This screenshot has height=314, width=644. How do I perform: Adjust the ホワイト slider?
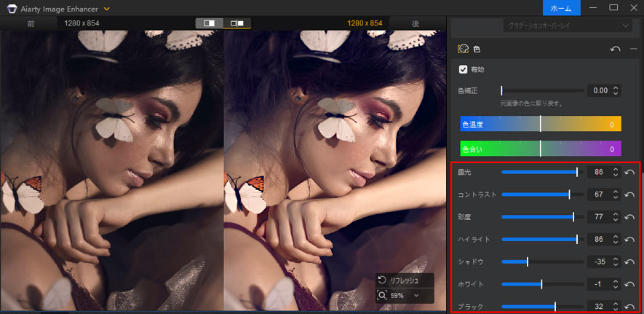click(542, 284)
